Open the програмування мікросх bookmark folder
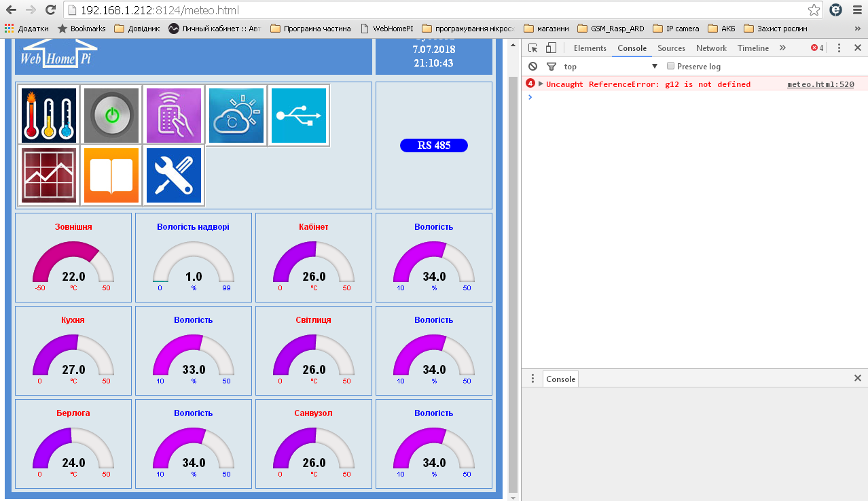The image size is (868, 501). click(x=469, y=29)
